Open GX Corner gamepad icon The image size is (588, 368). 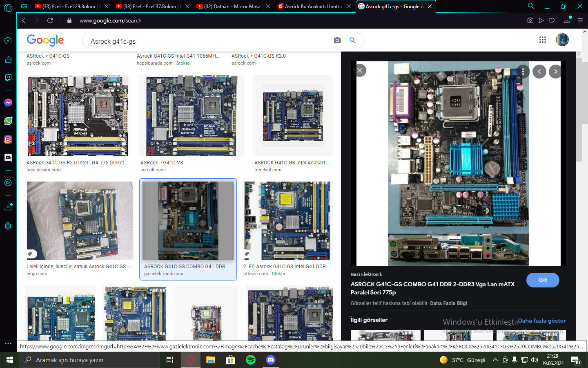click(x=24, y=6)
